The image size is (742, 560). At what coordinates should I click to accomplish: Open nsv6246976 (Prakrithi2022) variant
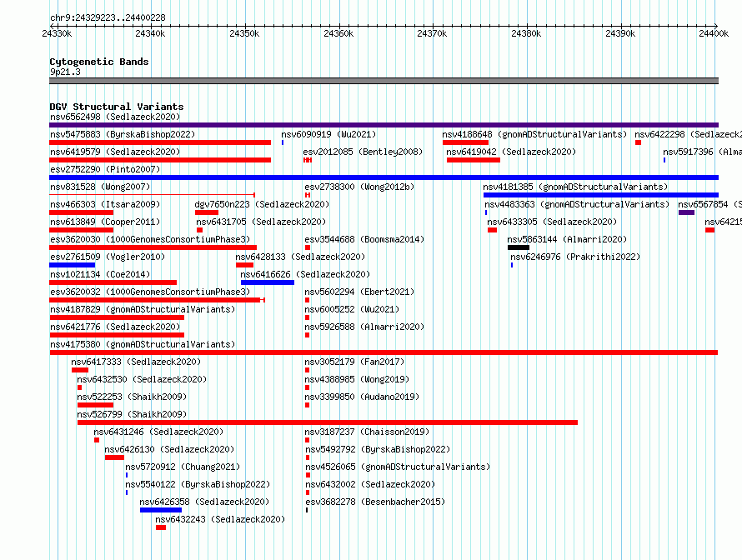575,257
